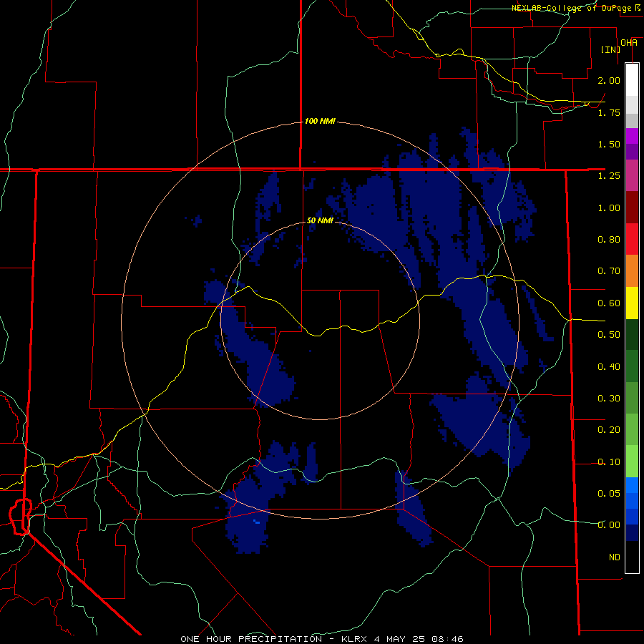Click the [IN] units label
The height and width of the screenshot is (644, 644).
[x=611, y=49]
